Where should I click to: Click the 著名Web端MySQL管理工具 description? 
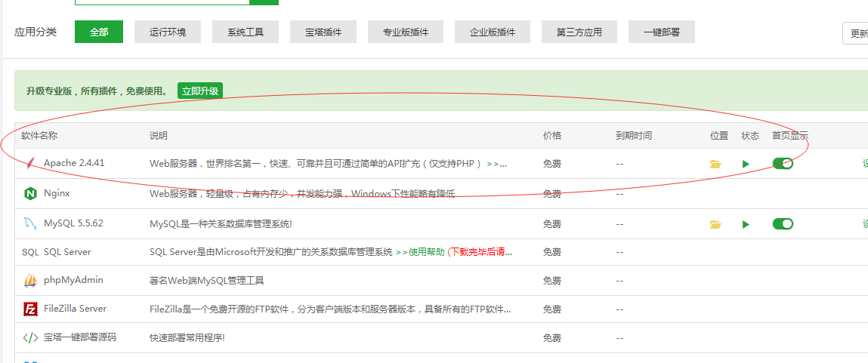[x=206, y=281]
